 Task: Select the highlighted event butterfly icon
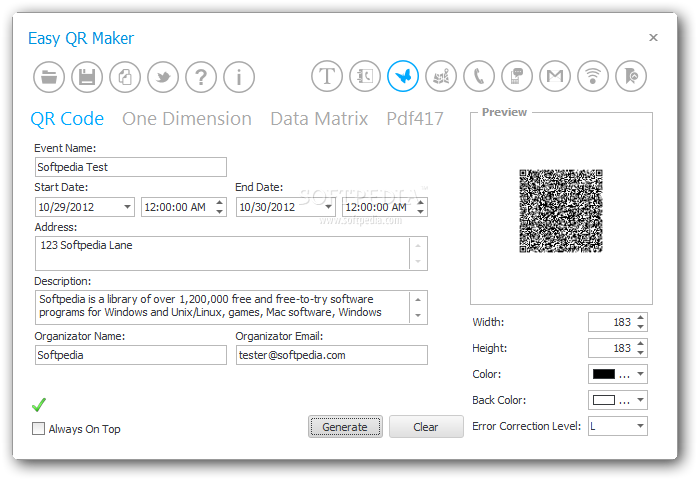point(403,76)
